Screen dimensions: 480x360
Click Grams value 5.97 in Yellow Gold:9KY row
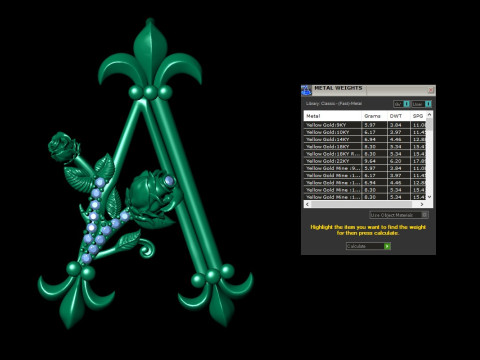(x=370, y=125)
